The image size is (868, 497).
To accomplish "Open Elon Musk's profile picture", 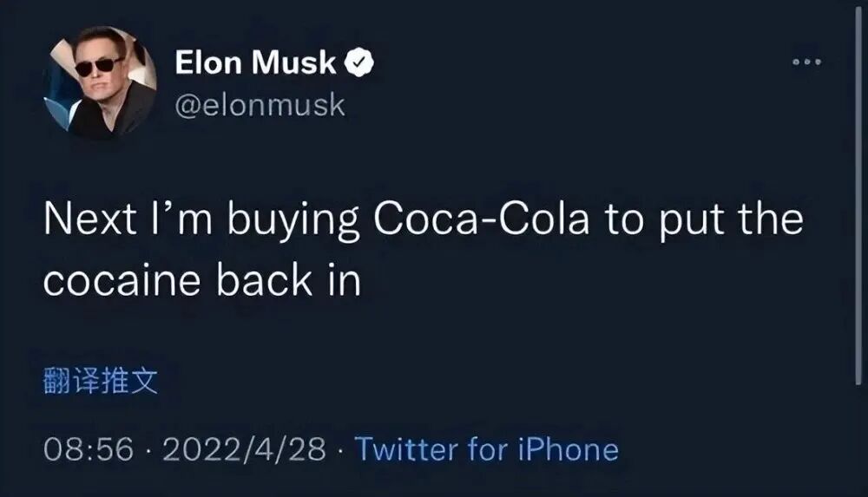I will point(101,83).
